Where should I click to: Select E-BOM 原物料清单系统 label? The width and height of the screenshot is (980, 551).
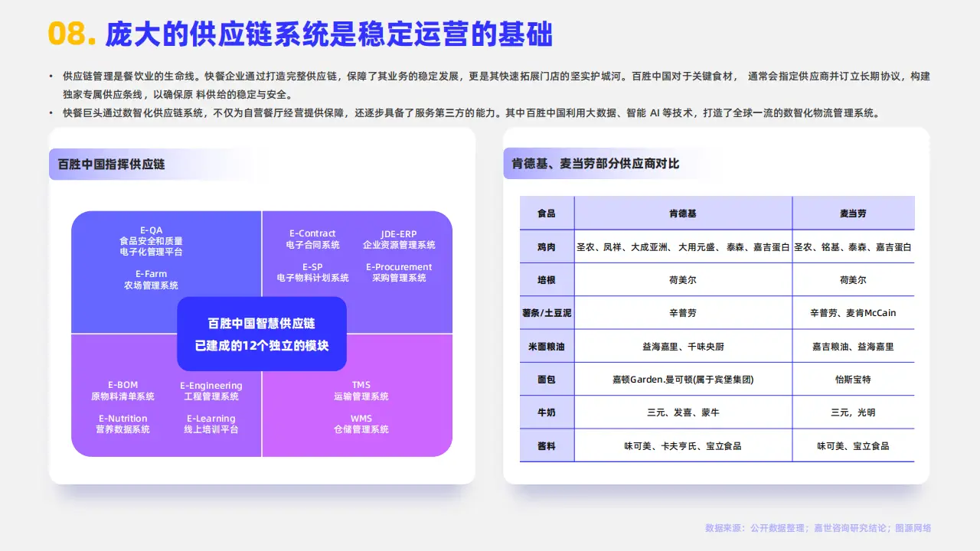pyautogui.click(x=122, y=391)
